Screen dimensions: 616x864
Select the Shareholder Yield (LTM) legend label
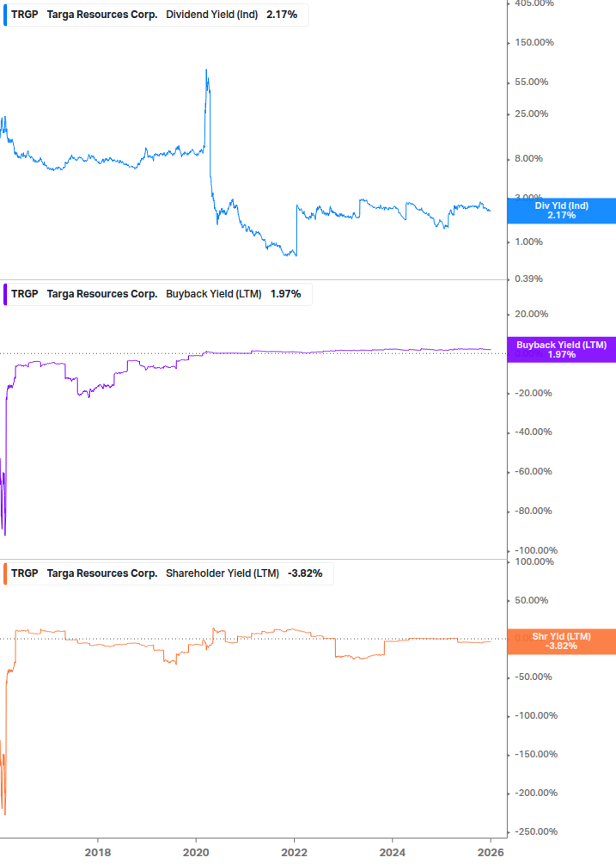click(x=222, y=573)
